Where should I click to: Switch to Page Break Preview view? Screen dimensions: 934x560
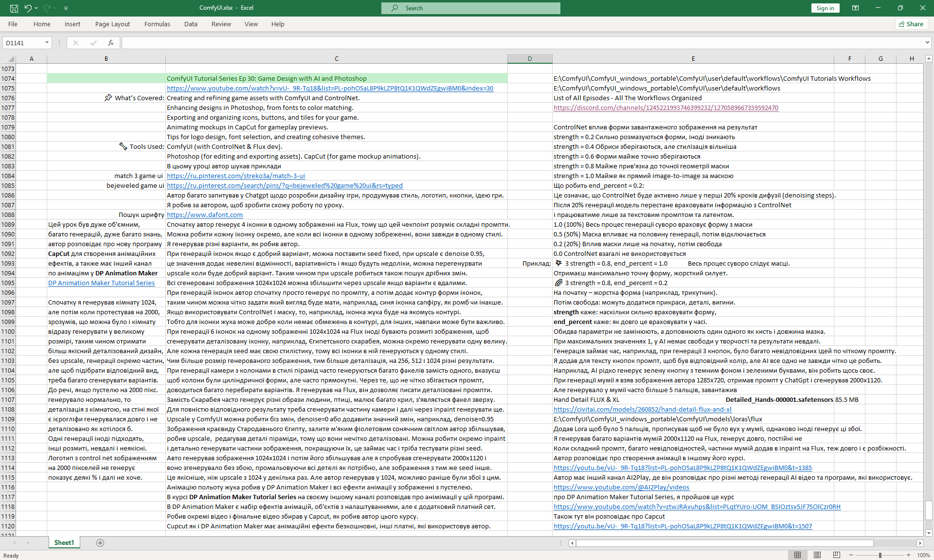click(836, 555)
